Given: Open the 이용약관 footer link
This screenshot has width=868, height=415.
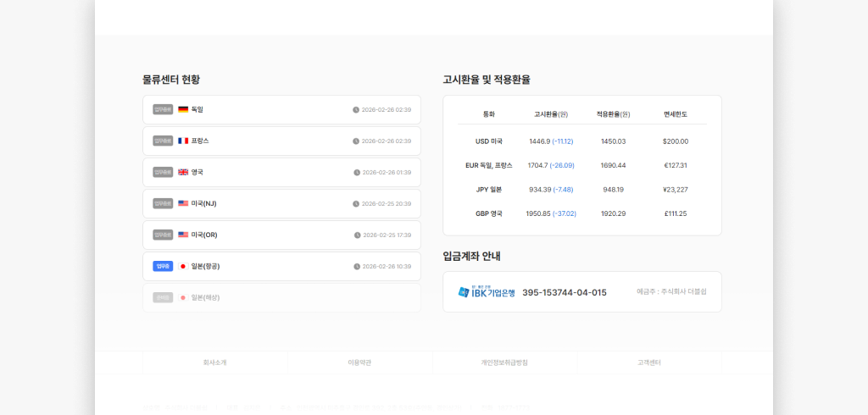Looking at the screenshot, I should click(359, 363).
